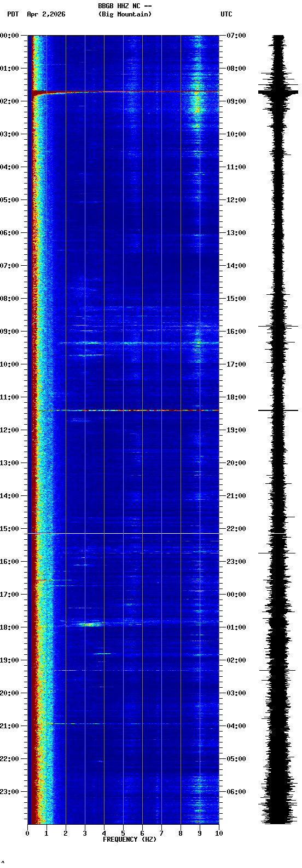
Task: Click frequency axis tick "1"
Action: coord(47,833)
